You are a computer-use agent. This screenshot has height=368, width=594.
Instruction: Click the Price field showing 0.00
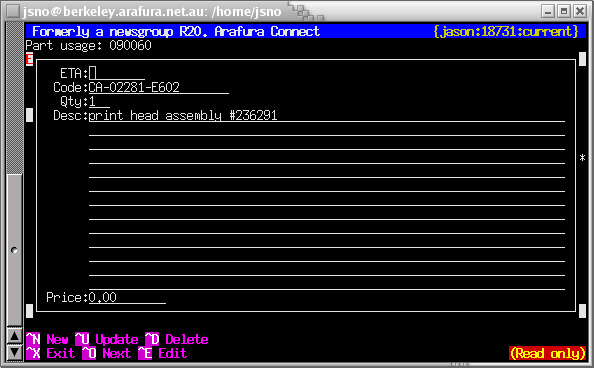(127, 298)
